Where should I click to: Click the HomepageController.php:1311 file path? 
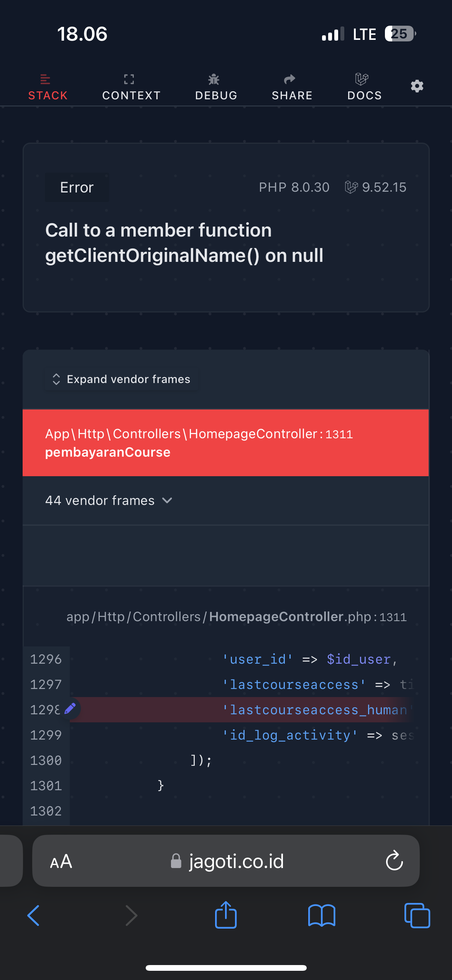coord(236,617)
